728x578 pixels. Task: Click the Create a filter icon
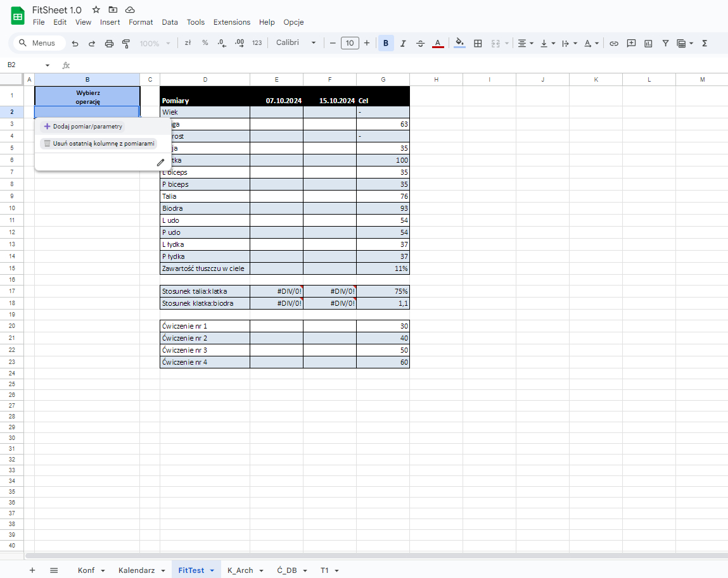(665, 43)
